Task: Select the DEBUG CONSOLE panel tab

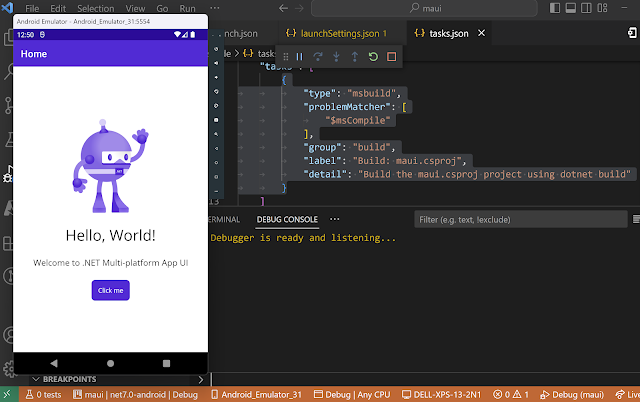Action: [287, 219]
